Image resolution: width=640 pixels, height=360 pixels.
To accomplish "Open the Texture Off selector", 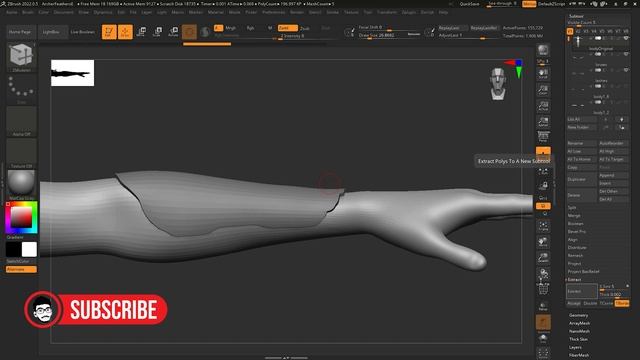I will 21,153.
